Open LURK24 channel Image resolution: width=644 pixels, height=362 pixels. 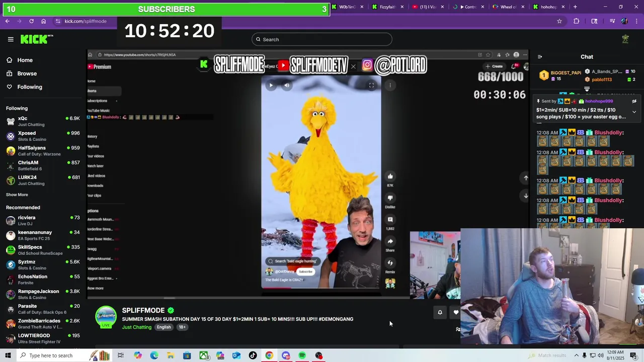click(43, 180)
